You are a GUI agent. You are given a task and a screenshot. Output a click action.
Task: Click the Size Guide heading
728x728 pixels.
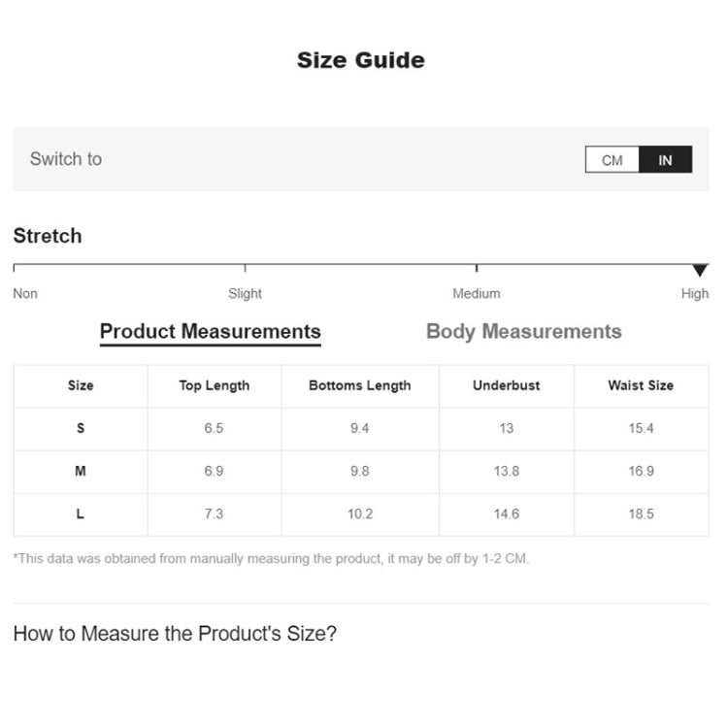tap(360, 60)
